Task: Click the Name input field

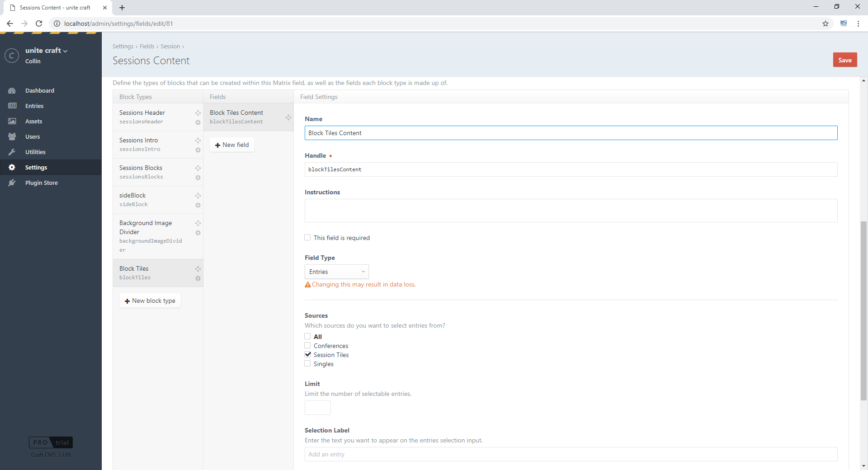Action: [571, 133]
